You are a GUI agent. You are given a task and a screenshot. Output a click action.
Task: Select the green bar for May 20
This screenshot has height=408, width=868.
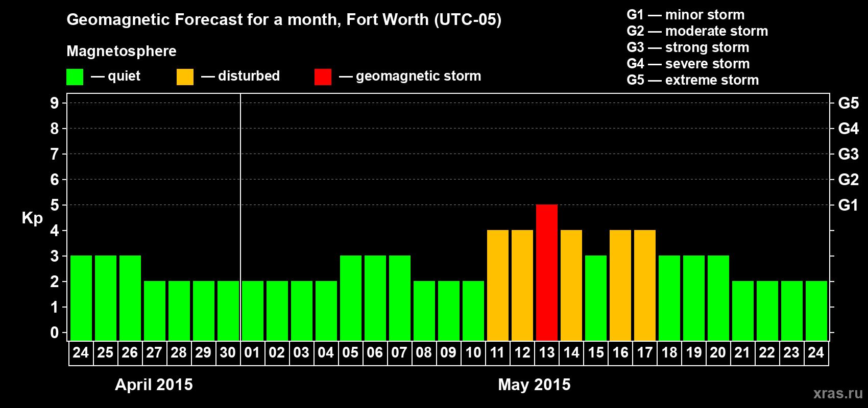718,298
